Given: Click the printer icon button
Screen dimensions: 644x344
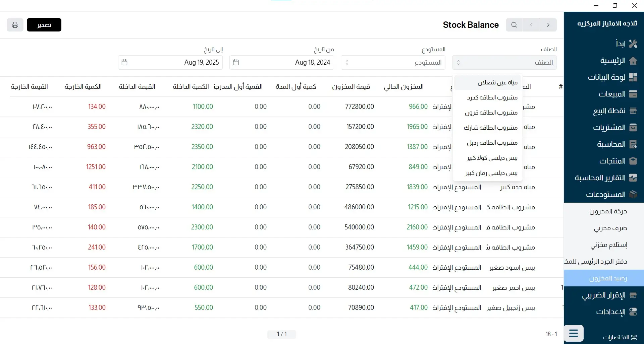Looking at the screenshot, I should click(x=15, y=25).
